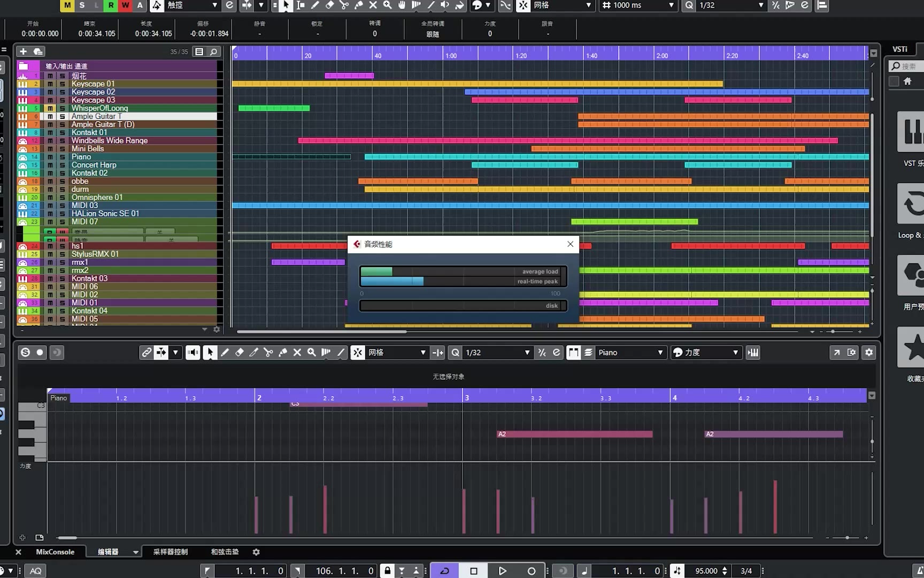Select the Erase tool in top toolbar
The width and height of the screenshot is (924, 578).
[x=329, y=5]
